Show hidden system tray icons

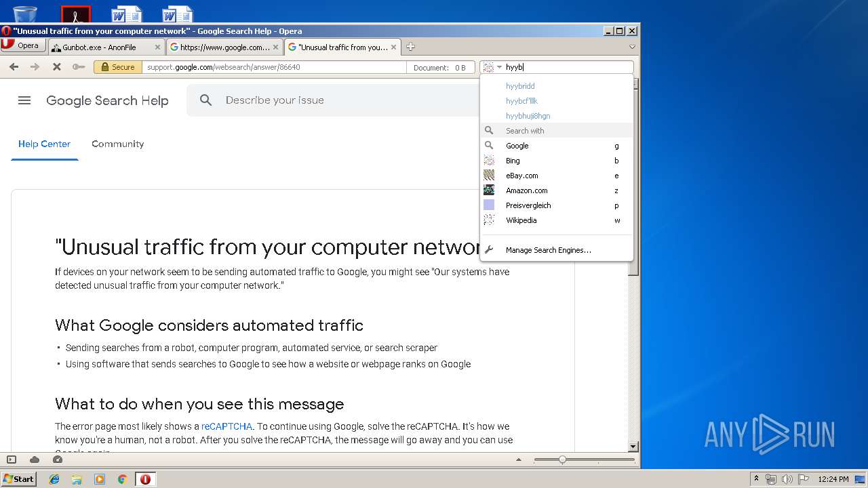point(757,479)
